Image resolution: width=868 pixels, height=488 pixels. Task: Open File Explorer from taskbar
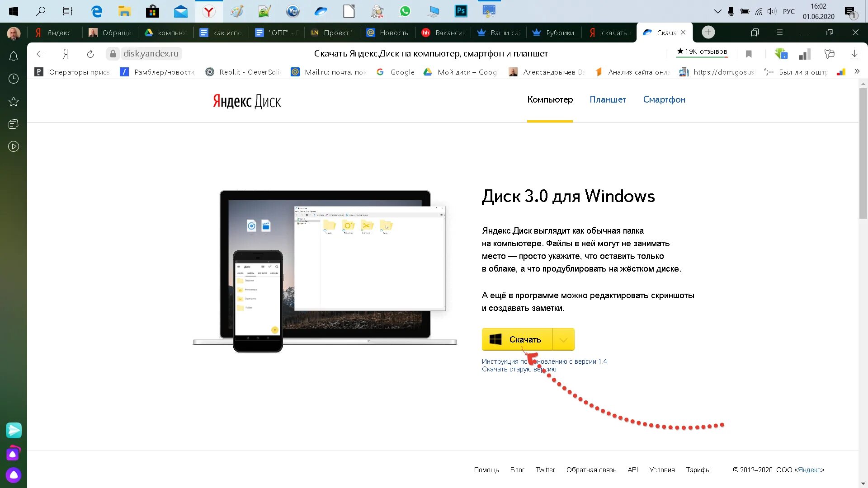click(x=124, y=11)
